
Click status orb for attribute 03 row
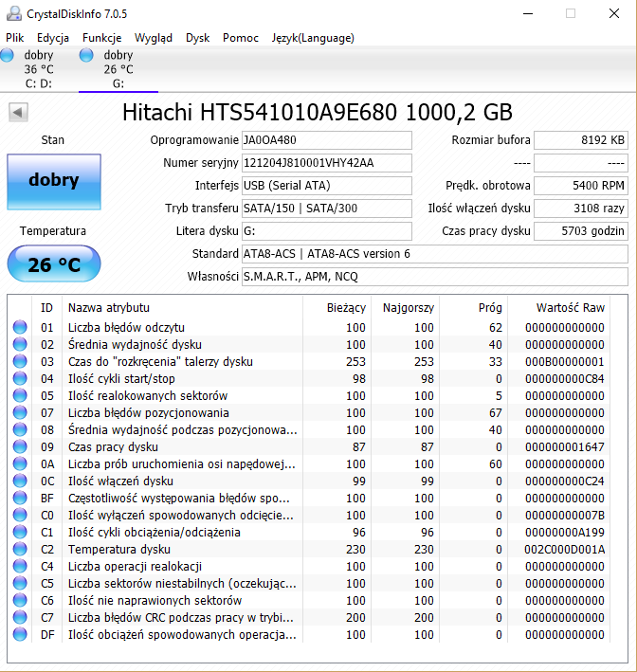pos(20,362)
